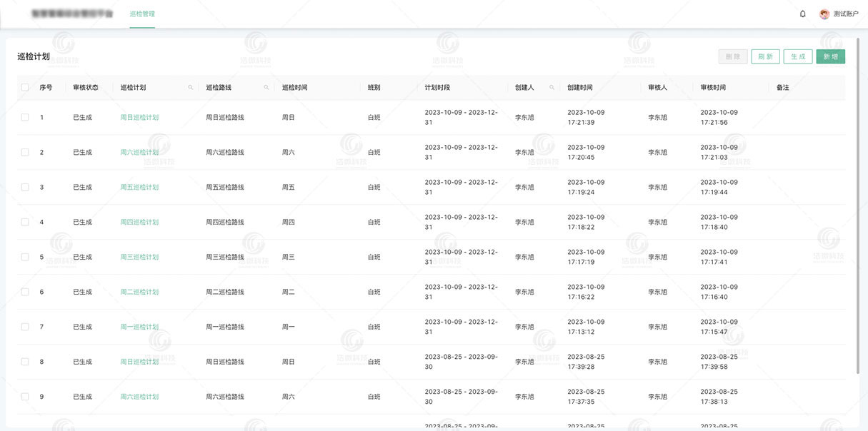
Task: Click search icon in 巡检路线 column header
Action: tap(266, 88)
